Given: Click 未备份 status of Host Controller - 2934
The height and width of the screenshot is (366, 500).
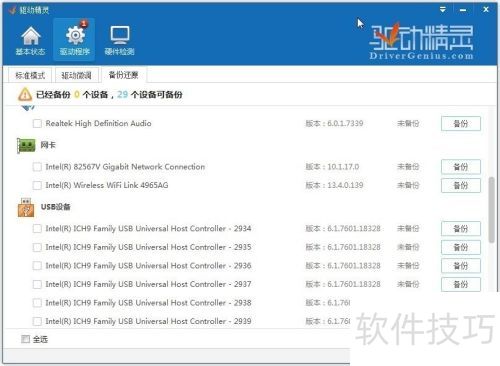Looking at the screenshot, I should [408, 229].
